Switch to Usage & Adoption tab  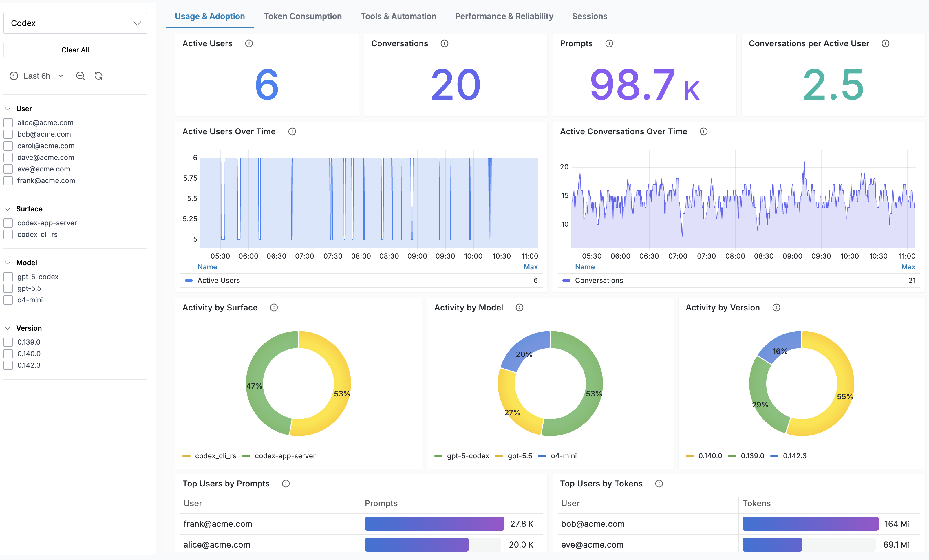click(x=210, y=16)
